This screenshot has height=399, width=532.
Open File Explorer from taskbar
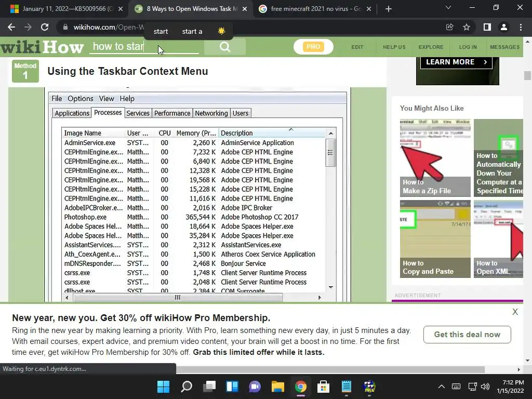pos(278,387)
